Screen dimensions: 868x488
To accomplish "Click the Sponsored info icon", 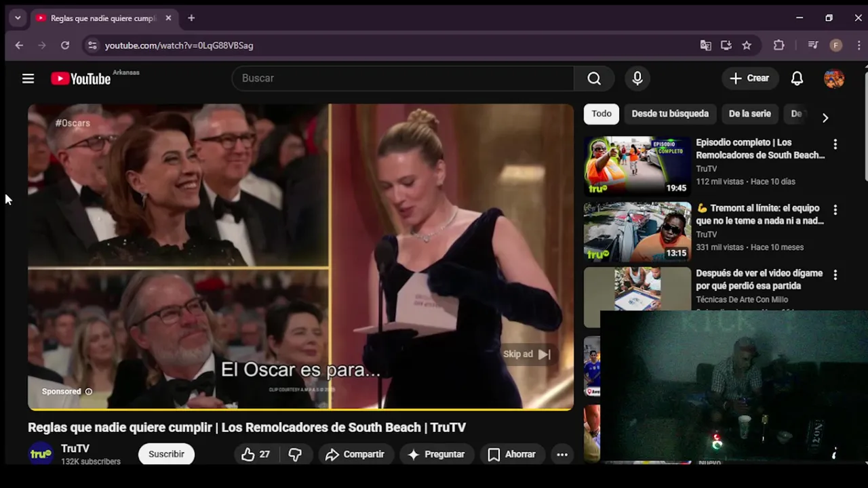I will (x=88, y=392).
